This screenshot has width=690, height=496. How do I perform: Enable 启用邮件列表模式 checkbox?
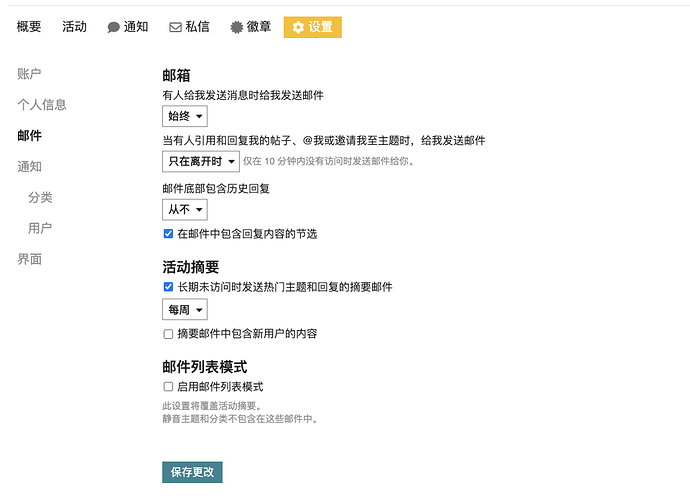tap(168, 387)
